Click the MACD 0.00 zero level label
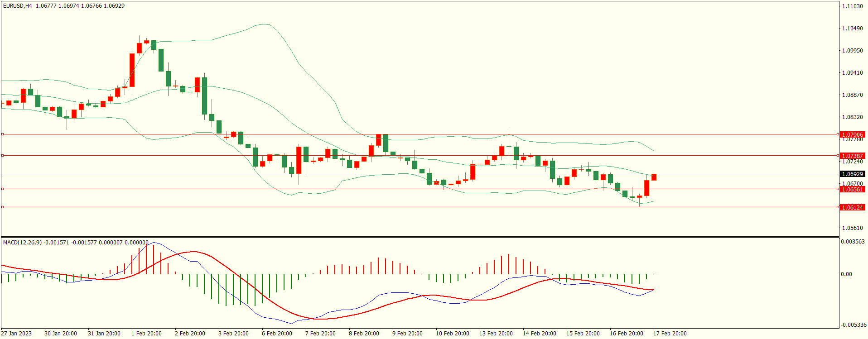The width and height of the screenshot is (868, 339). (846, 274)
